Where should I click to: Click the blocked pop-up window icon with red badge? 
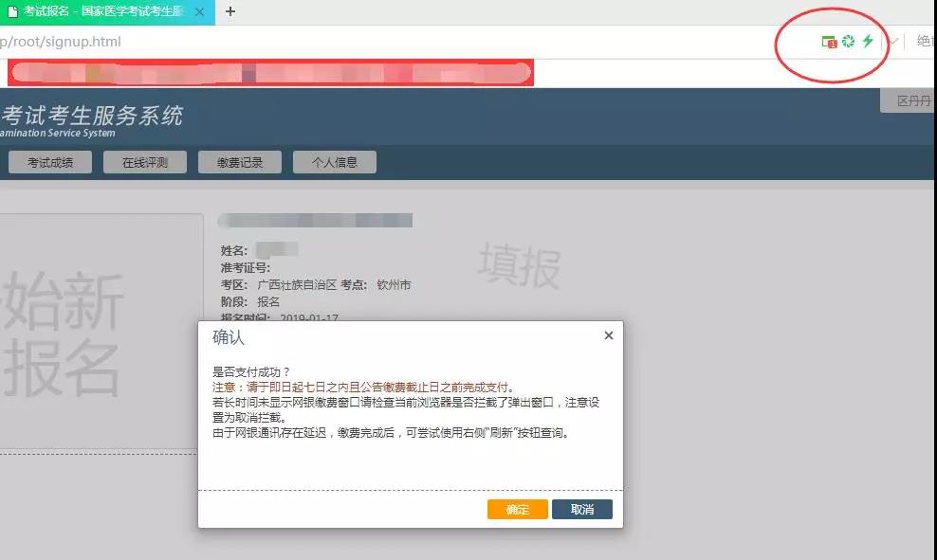(x=829, y=42)
